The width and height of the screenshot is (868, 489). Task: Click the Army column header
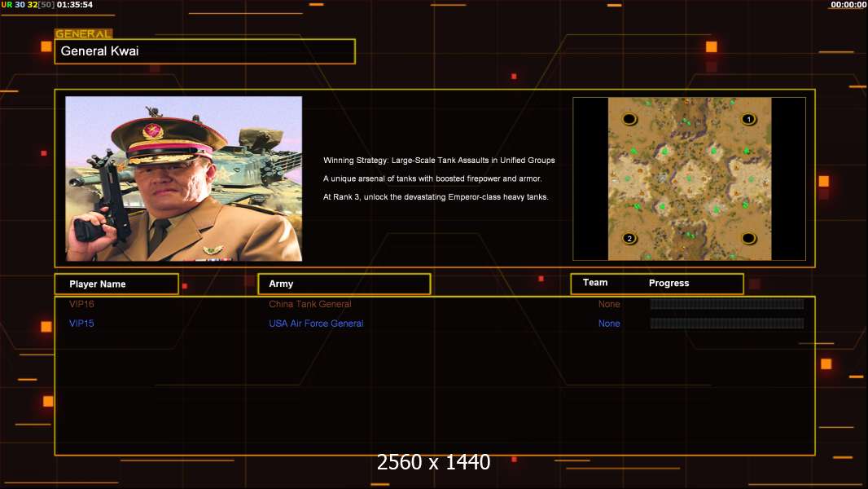click(x=344, y=284)
